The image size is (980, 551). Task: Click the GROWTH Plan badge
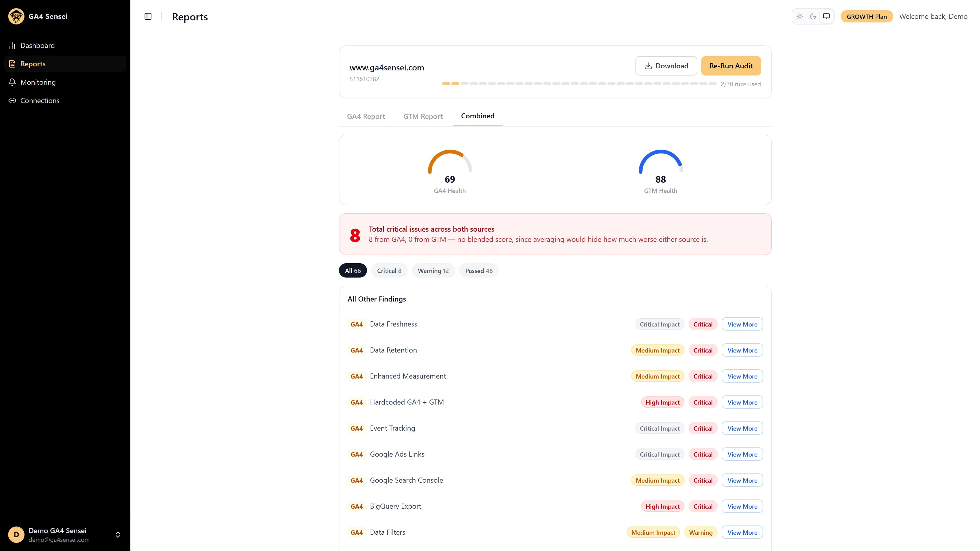coord(867,16)
